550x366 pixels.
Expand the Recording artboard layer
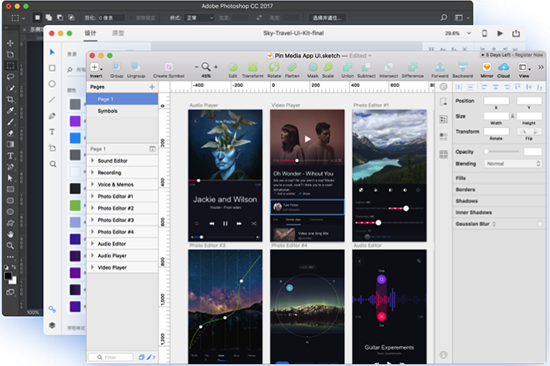point(92,172)
